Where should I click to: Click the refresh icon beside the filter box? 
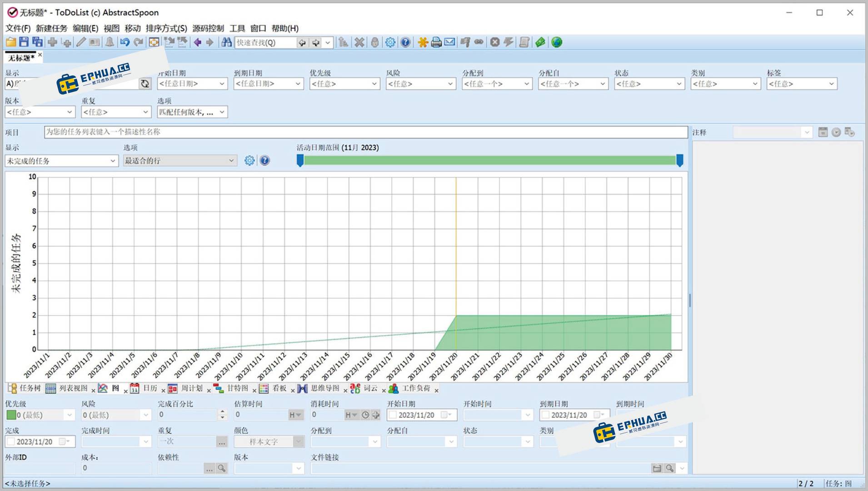tap(145, 84)
